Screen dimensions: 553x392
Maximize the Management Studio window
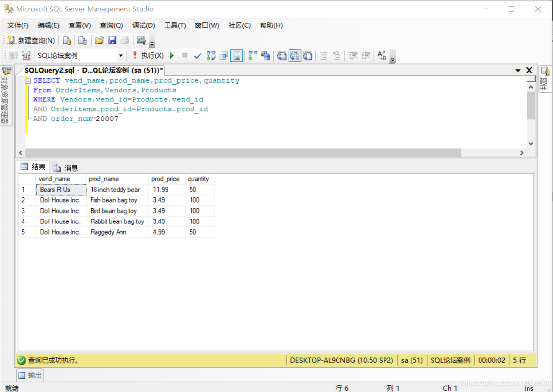tap(512, 9)
